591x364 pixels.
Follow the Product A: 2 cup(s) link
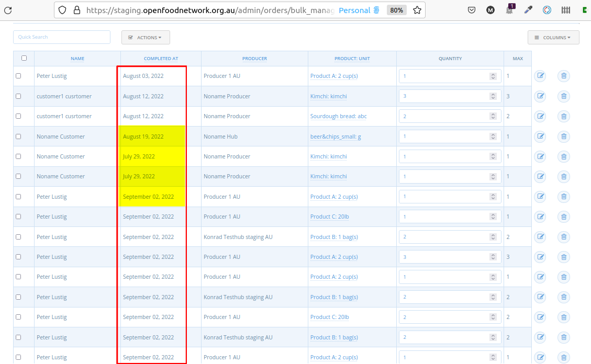click(x=334, y=76)
